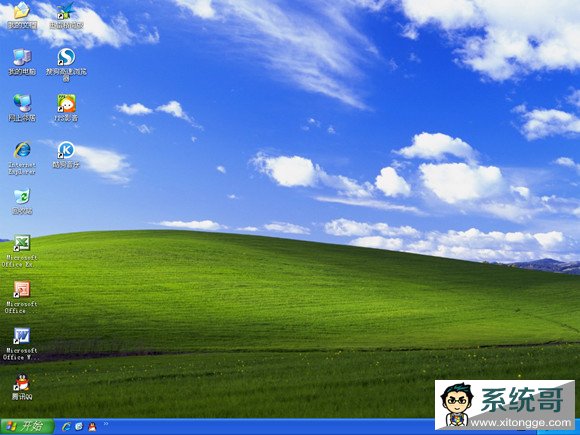Launch the Microsoft Office Word shortcut

21,344
